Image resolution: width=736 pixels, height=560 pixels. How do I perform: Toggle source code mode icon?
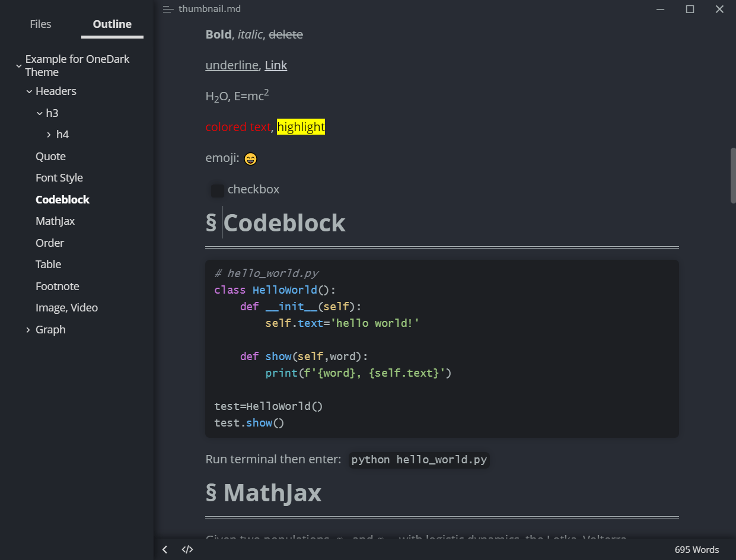tap(187, 549)
